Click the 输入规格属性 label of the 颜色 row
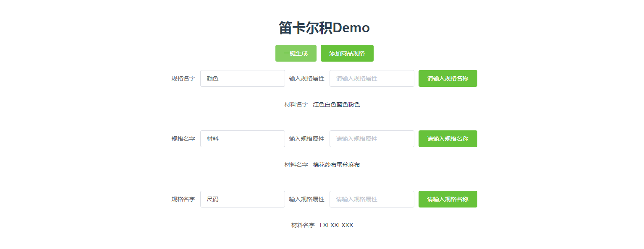Image resolution: width=644 pixels, height=249 pixels. pos(306,78)
